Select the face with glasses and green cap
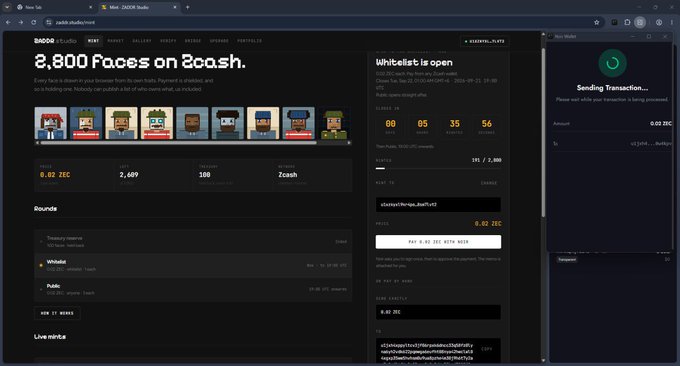 click(x=157, y=123)
